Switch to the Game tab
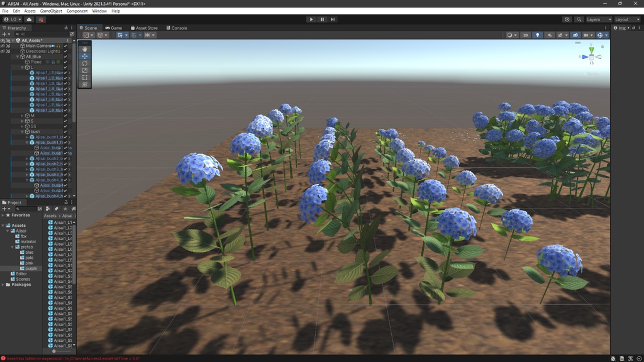The height and width of the screenshot is (362, 644). [x=113, y=28]
